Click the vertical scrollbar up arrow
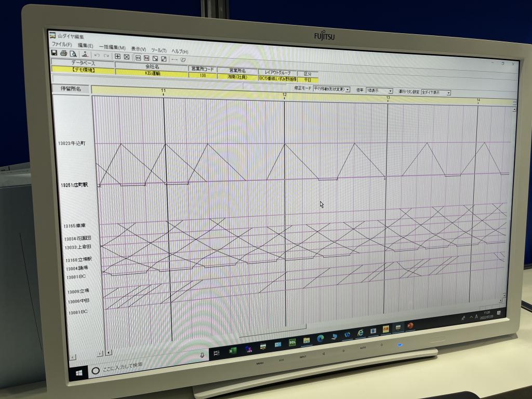Viewport: 532px width, 399px height. [514, 109]
